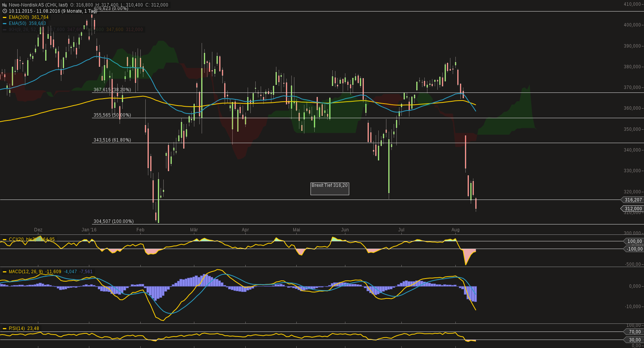
Task: Select the blue dash icon of EMA(50)
Action: click(4, 23)
